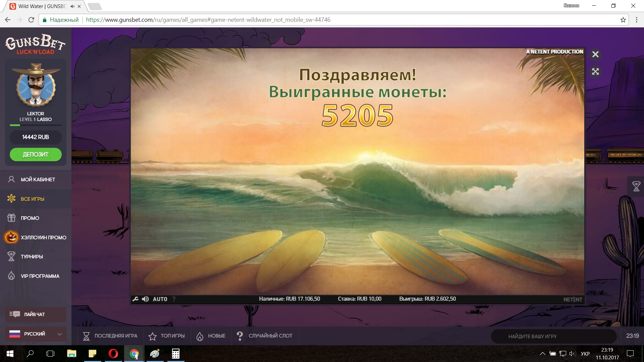Toggle AUTO play in game bar
The height and width of the screenshot is (362, 644).
[x=160, y=299]
